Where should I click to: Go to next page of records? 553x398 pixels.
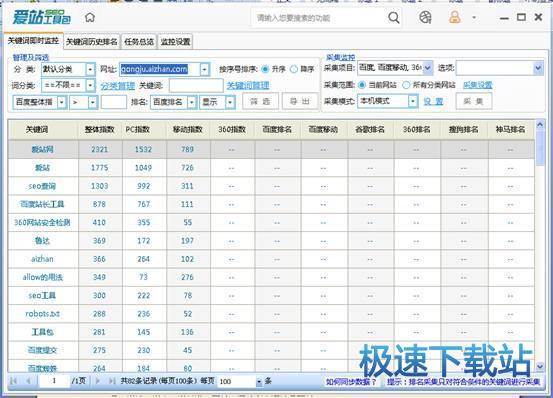tap(98, 381)
